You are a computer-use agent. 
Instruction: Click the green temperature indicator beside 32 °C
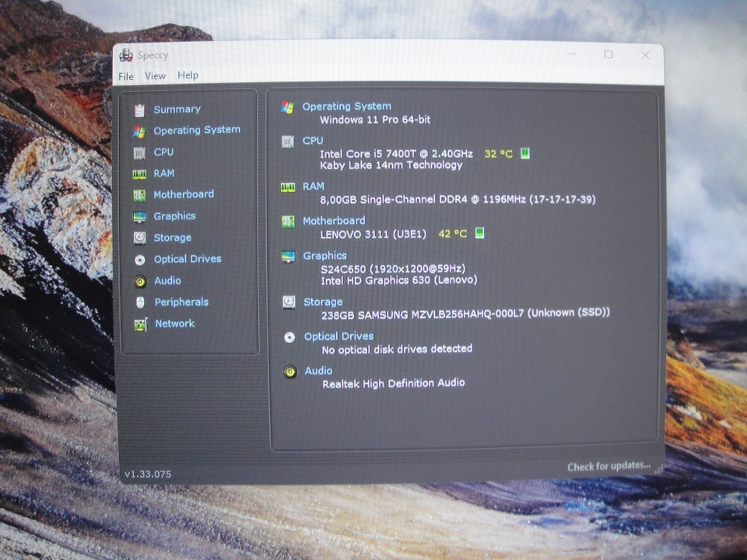pyautogui.click(x=524, y=153)
